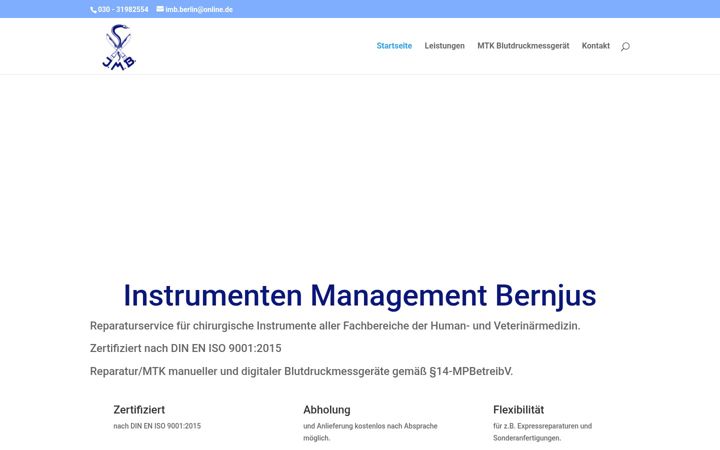Click phone number 030 - 31982554

[123, 9]
